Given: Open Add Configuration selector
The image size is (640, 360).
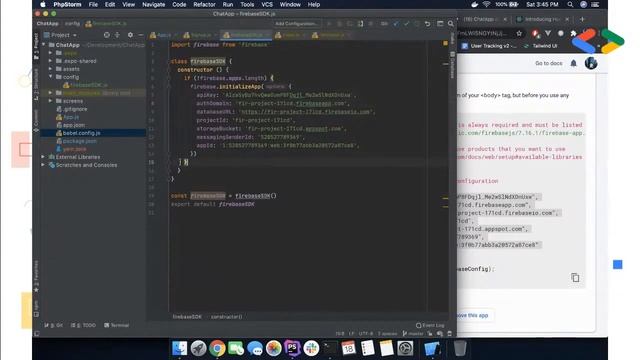Looking at the screenshot, I should tap(296, 24).
